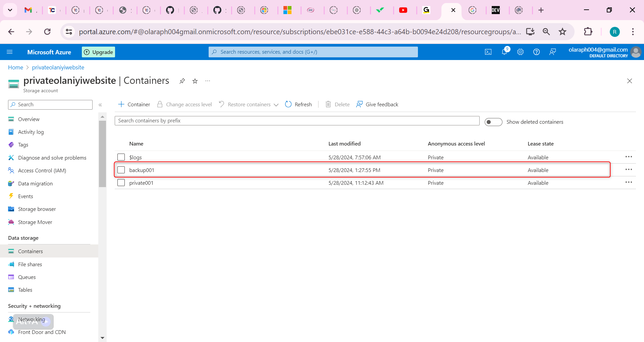644x342 pixels.
Task: Open File shares in sidebar
Action: [30, 264]
